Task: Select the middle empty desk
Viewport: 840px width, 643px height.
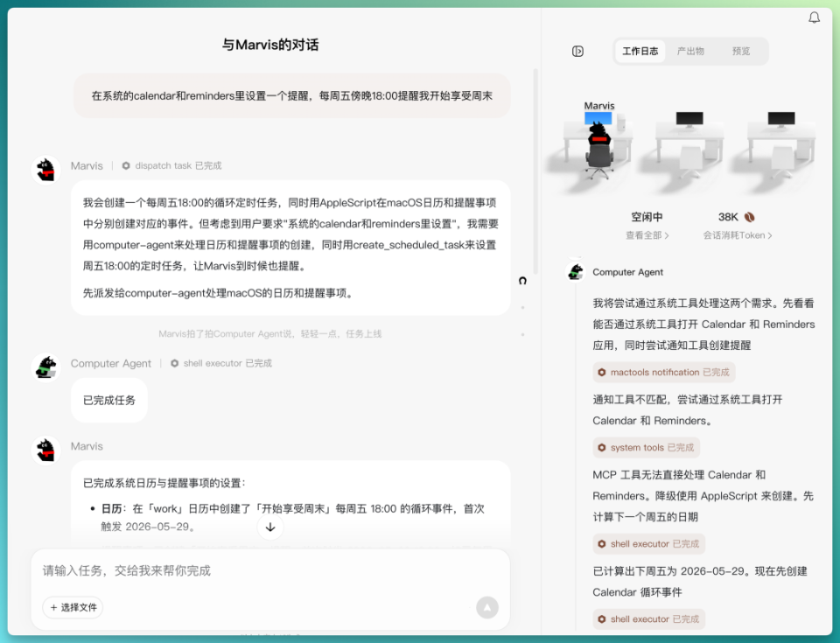Action: (689, 144)
